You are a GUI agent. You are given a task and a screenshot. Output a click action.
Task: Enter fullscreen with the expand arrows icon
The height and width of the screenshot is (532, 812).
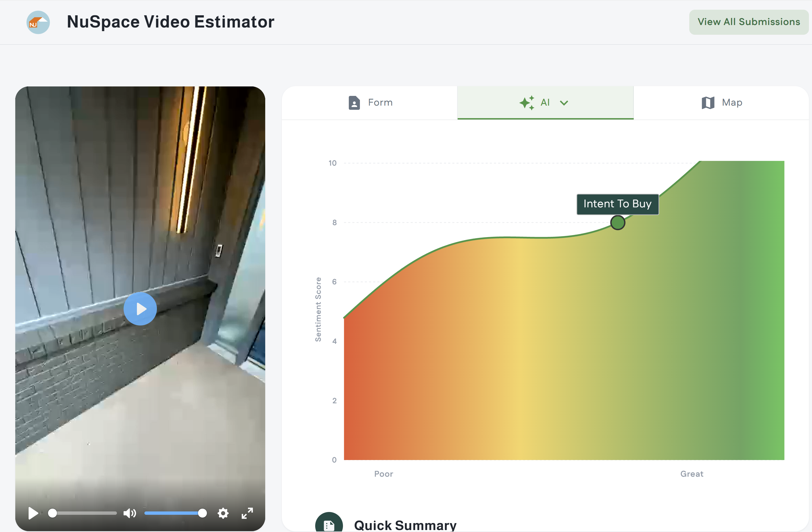pos(247,513)
